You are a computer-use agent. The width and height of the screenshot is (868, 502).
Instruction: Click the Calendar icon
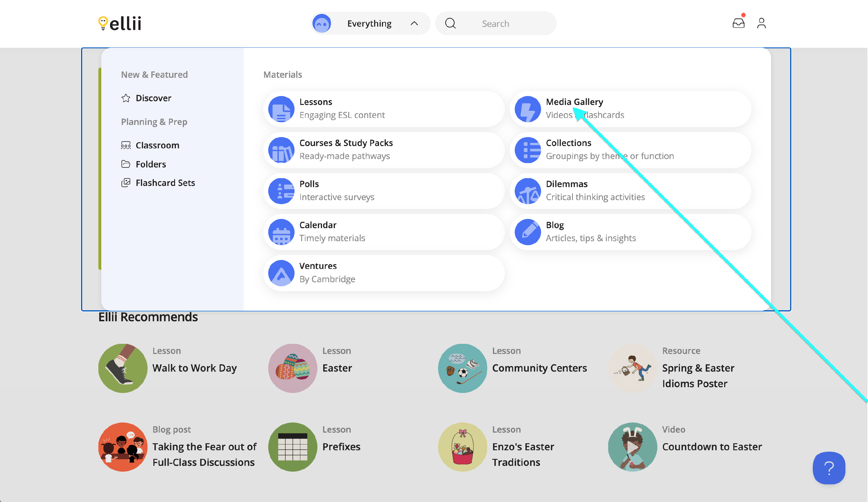click(x=281, y=232)
